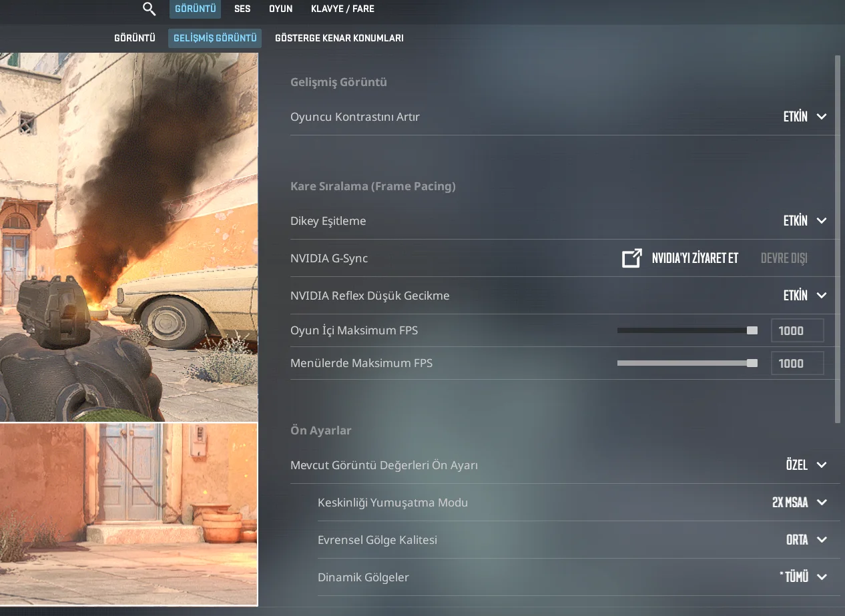845x616 pixels.
Task: Click the Kare Sıralama (Frame Pacing) heading
Action: [373, 186]
